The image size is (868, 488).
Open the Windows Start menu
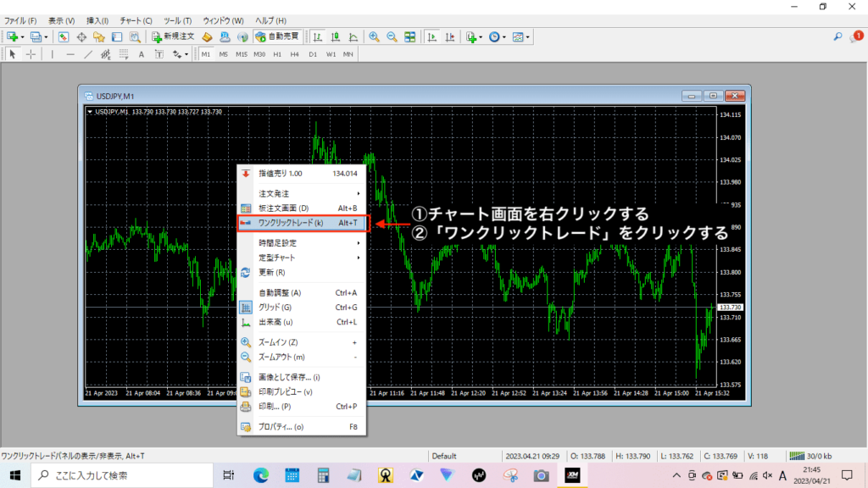(15, 475)
